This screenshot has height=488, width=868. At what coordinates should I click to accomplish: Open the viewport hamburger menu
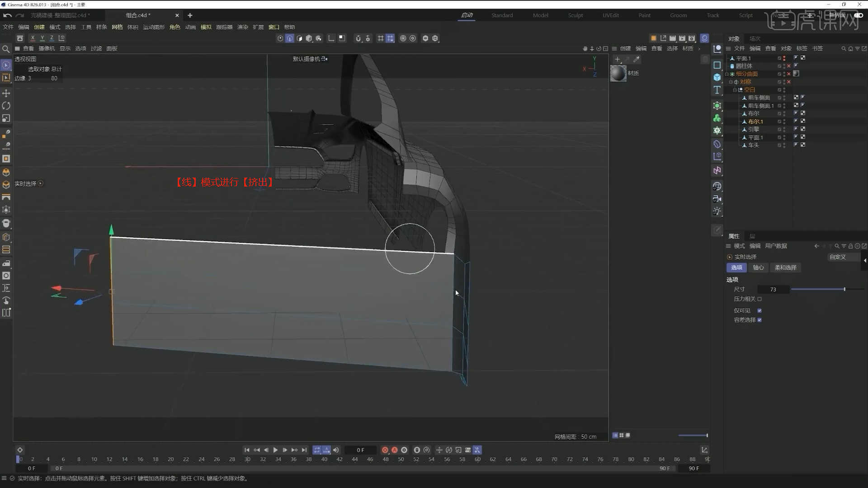click(x=17, y=49)
